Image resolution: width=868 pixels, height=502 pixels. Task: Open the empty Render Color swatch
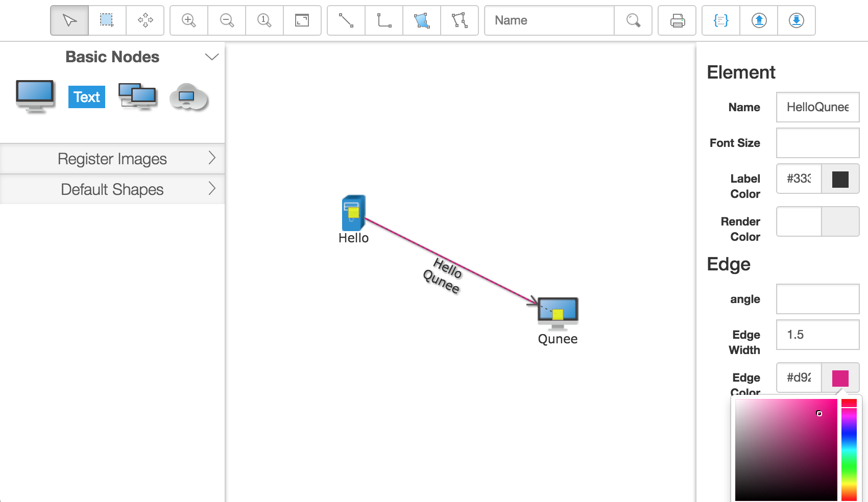[x=840, y=221]
